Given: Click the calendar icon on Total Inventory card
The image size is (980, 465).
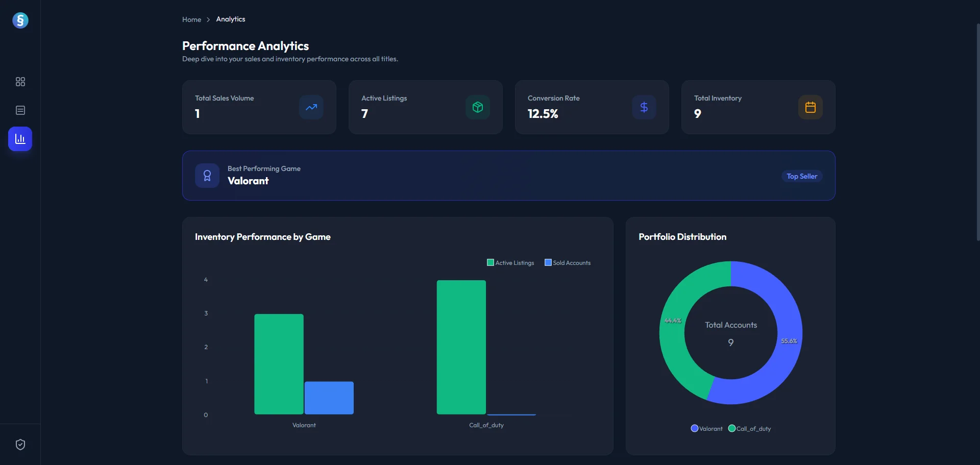Looking at the screenshot, I should point(810,107).
